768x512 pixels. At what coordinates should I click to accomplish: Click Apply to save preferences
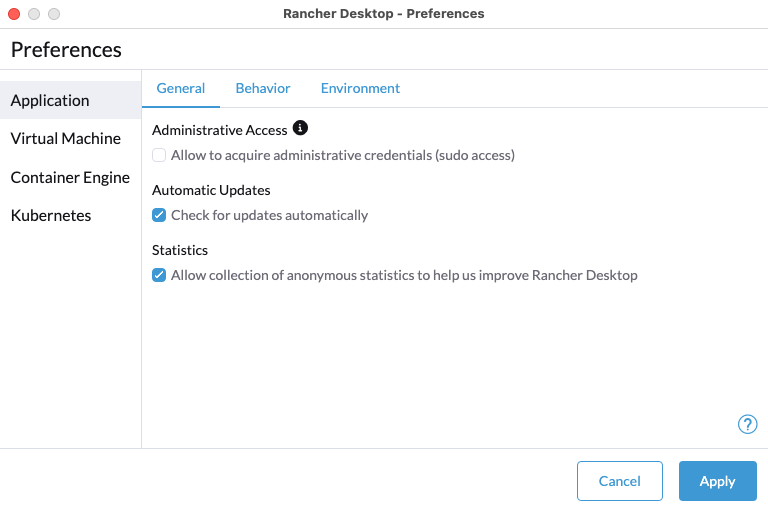click(x=717, y=481)
